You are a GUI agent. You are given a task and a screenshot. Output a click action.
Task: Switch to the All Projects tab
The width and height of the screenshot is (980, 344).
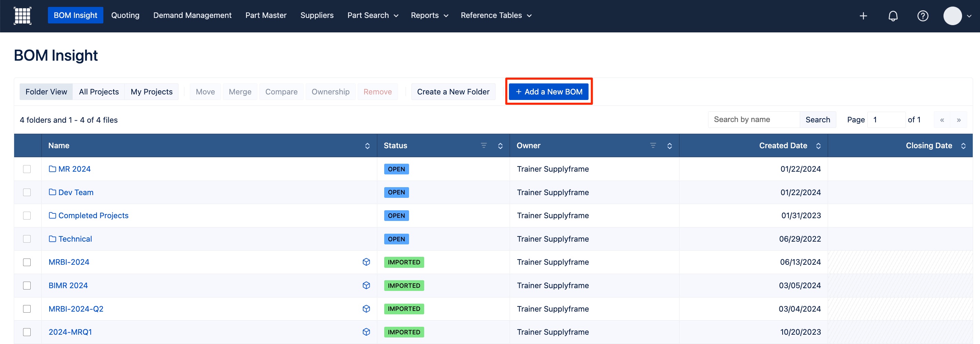tap(99, 92)
